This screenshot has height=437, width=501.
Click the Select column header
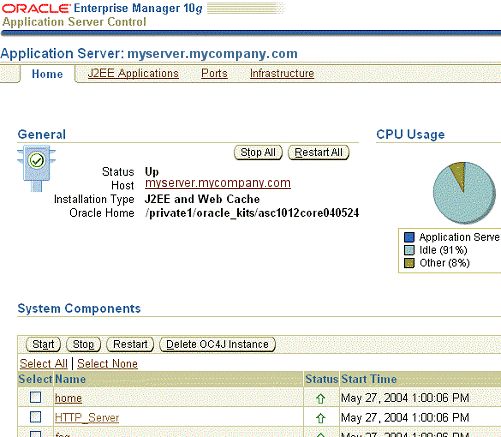tap(35, 379)
